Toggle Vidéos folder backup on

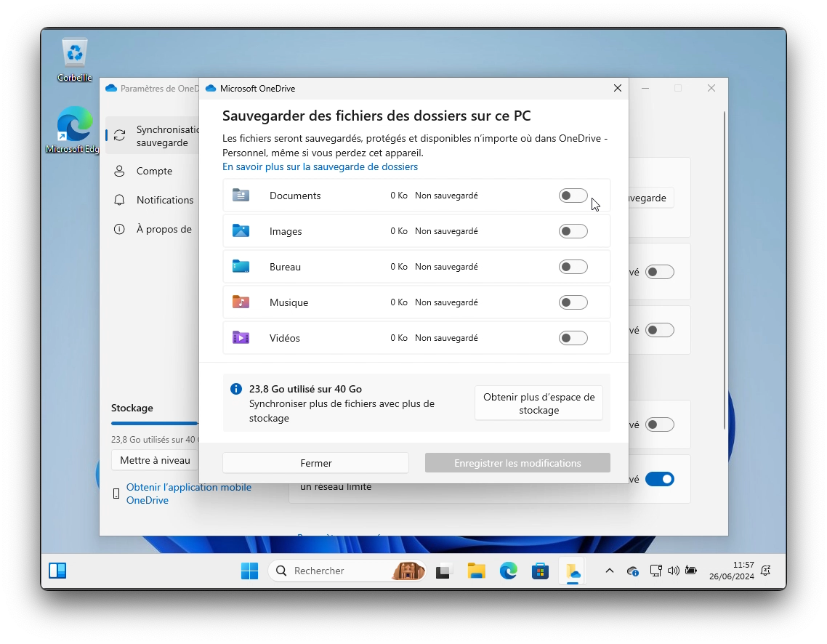[x=573, y=338]
